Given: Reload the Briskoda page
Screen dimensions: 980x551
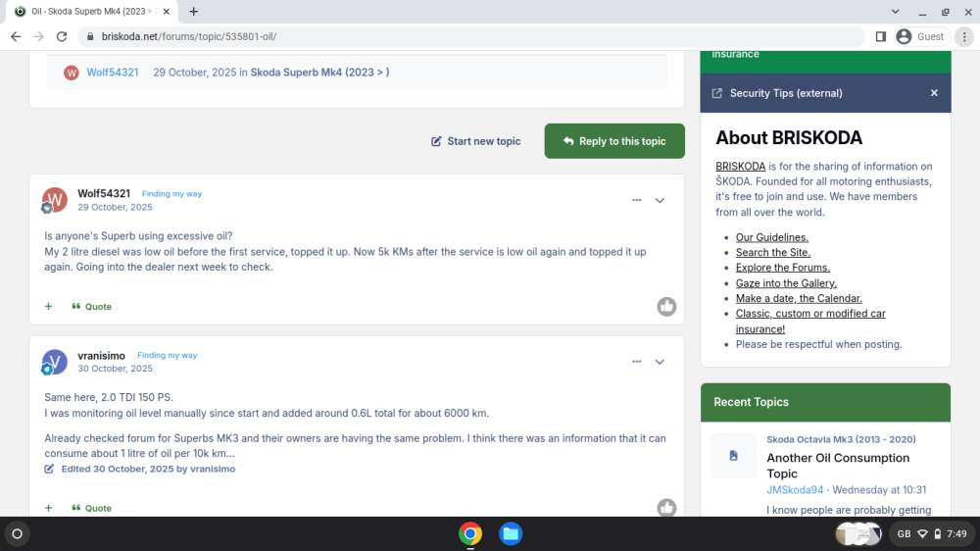Looking at the screenshot, I should pyautogui.click(x=61, y=36).
